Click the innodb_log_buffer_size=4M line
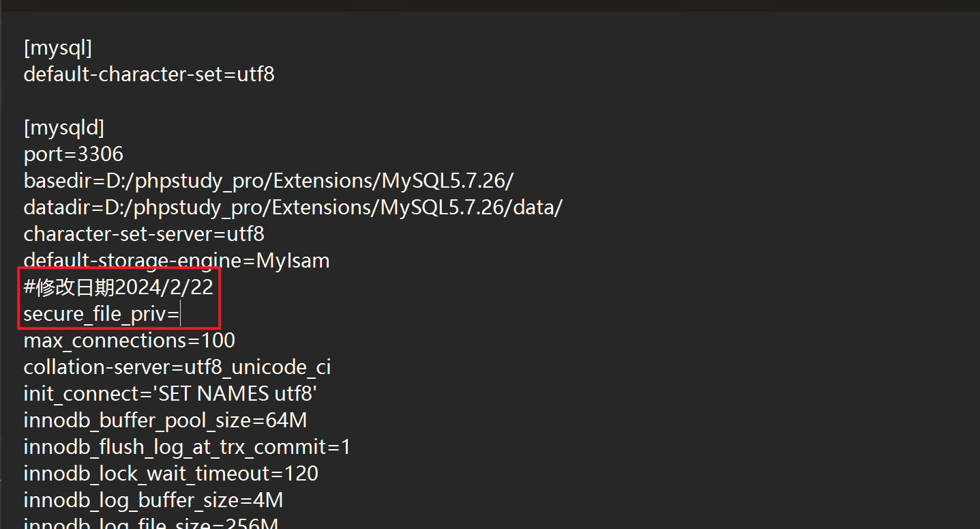Screen dimensions: 980x529 click(153, 500)
